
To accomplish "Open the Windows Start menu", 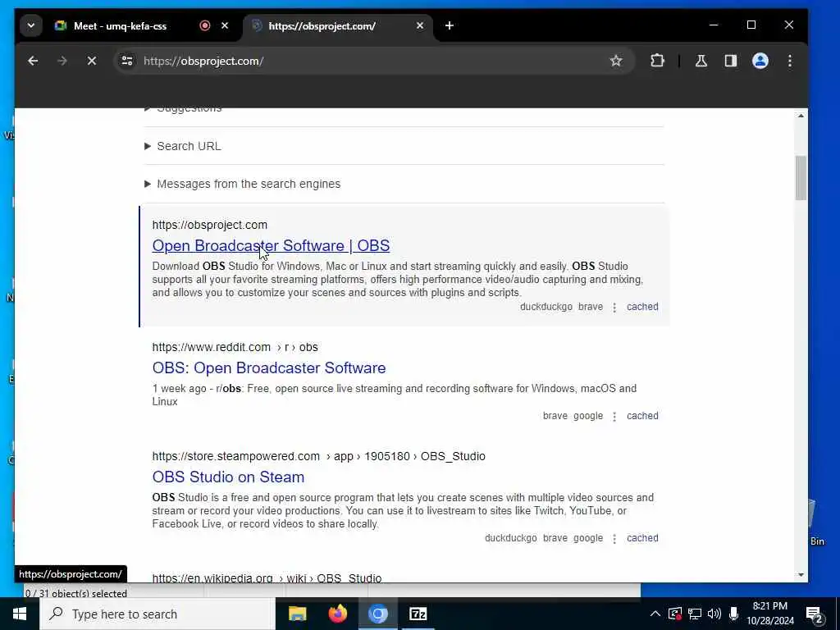I will pyautogui.click(x=20, y=614).
